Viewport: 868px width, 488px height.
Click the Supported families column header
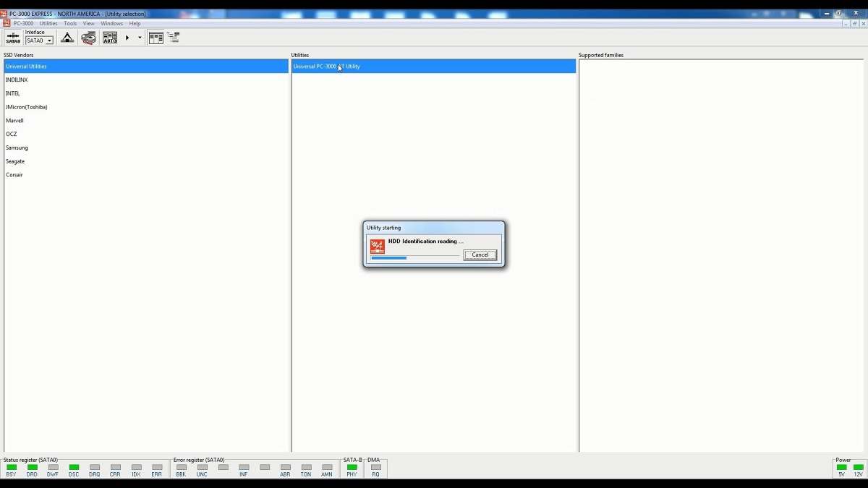[600, 55]
